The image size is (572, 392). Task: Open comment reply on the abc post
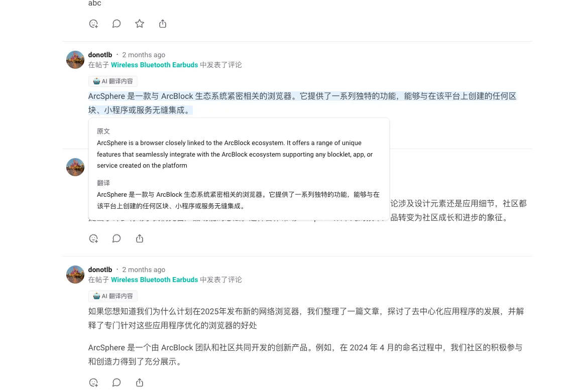[x=117, y=24]
